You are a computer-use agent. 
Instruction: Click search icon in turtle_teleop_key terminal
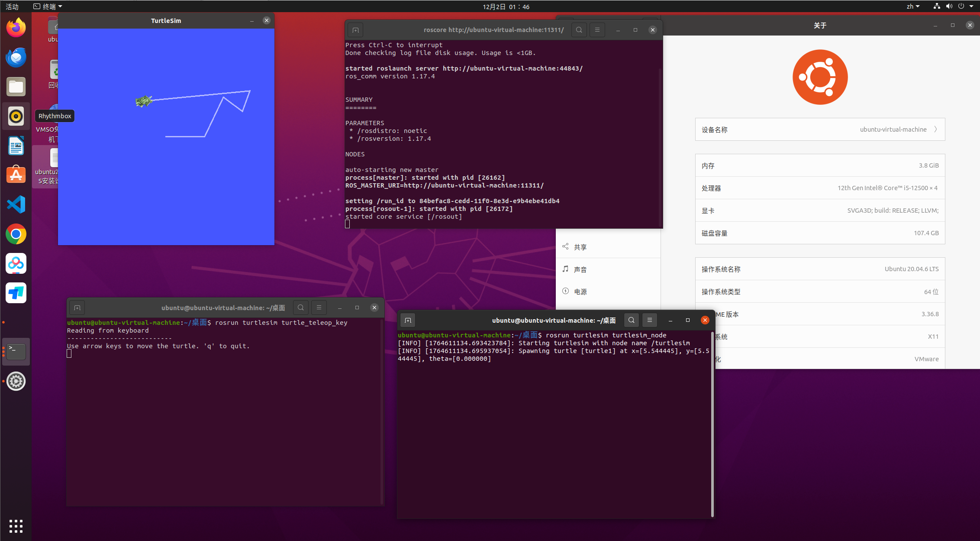coord(300,308)
